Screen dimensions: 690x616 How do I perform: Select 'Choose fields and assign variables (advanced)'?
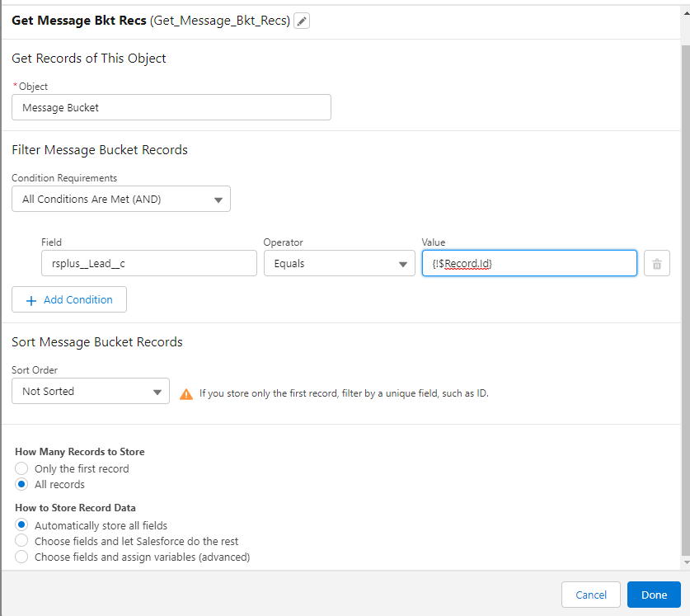point(22,557)
